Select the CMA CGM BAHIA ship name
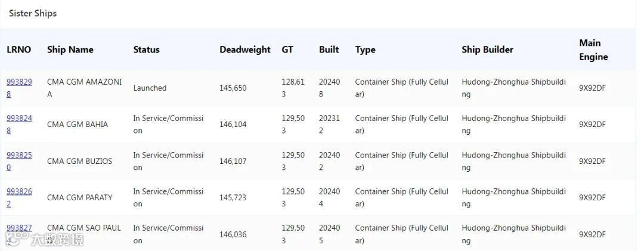 (x=78, y=125)
